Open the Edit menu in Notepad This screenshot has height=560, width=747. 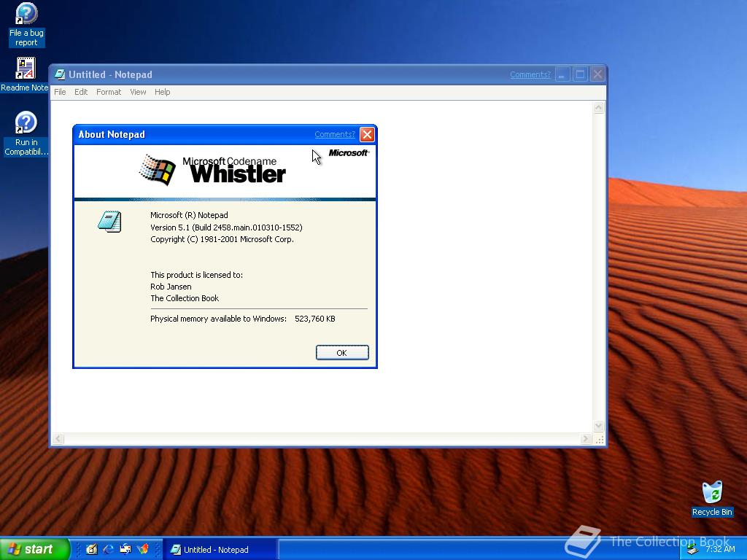[81, 92]
